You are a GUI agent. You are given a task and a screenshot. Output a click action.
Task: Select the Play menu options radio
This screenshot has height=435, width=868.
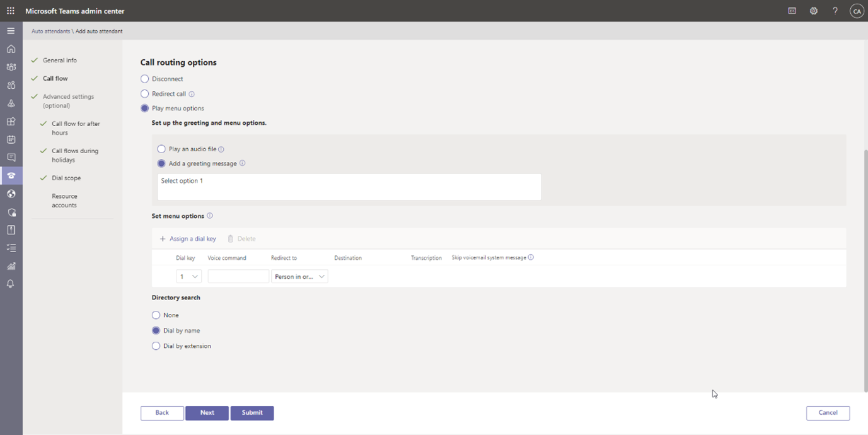145,108
